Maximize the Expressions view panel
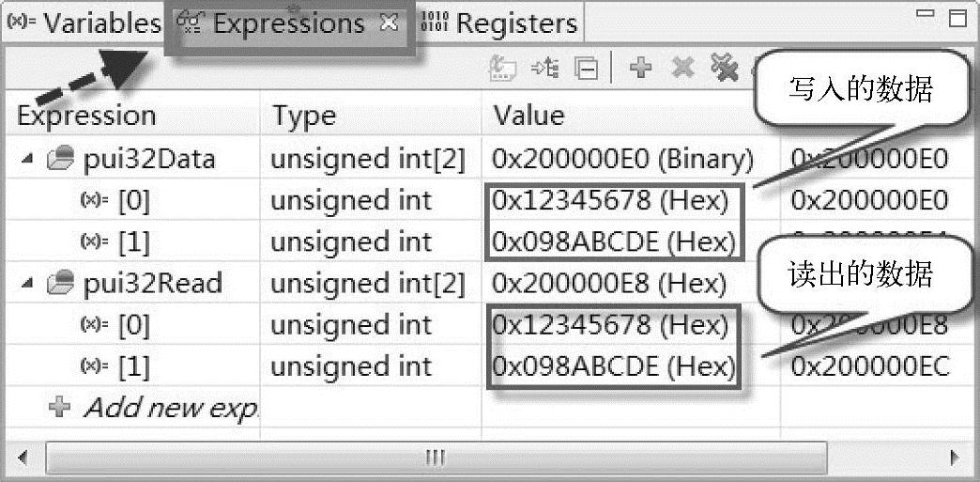The image size is (980, 482). point(957,18)
